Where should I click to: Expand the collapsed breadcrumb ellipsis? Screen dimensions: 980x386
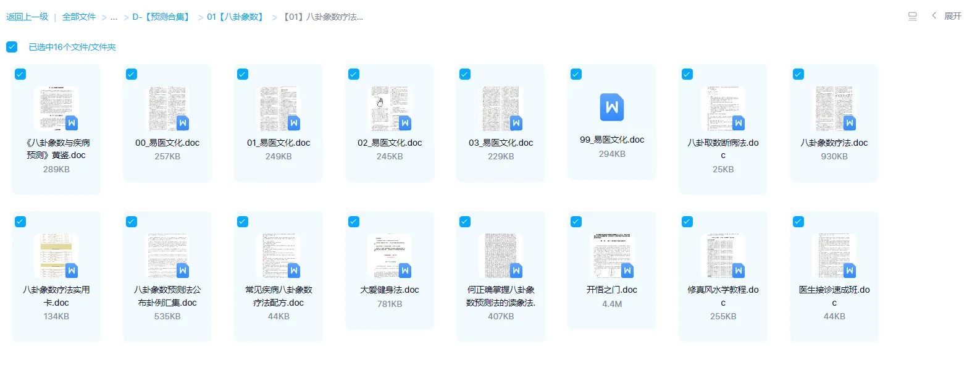pyautogui.click(x=114, y=17)
